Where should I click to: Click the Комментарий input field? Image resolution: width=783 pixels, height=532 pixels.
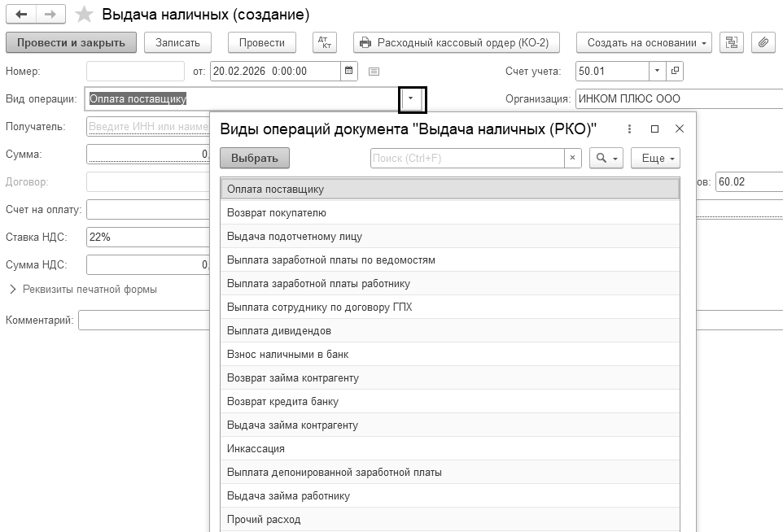[x=144, y=320]
